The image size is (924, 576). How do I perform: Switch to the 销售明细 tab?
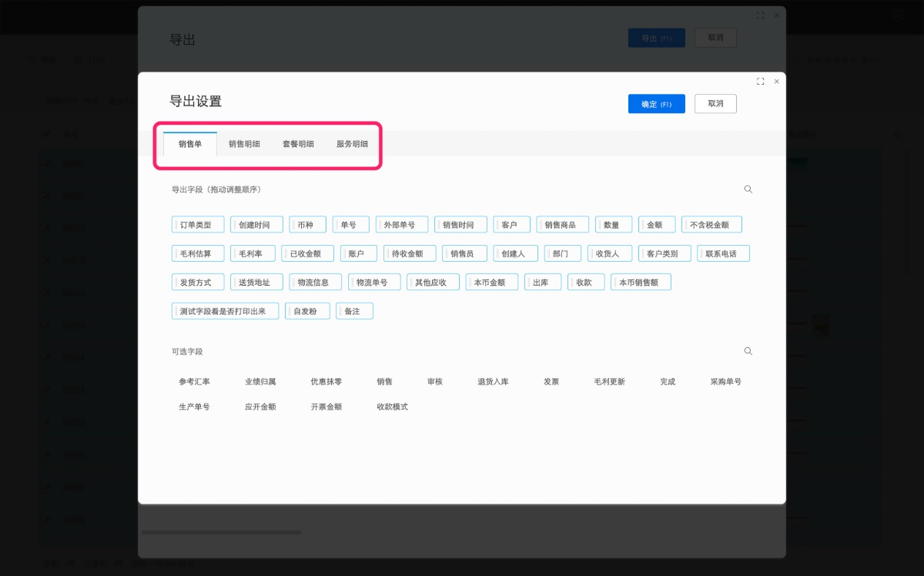click(244, 144)
